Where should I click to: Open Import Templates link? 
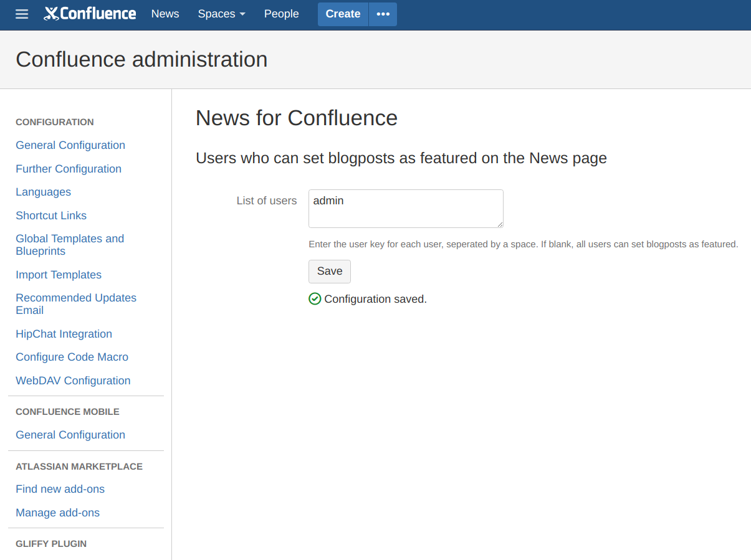pos(59,275)
